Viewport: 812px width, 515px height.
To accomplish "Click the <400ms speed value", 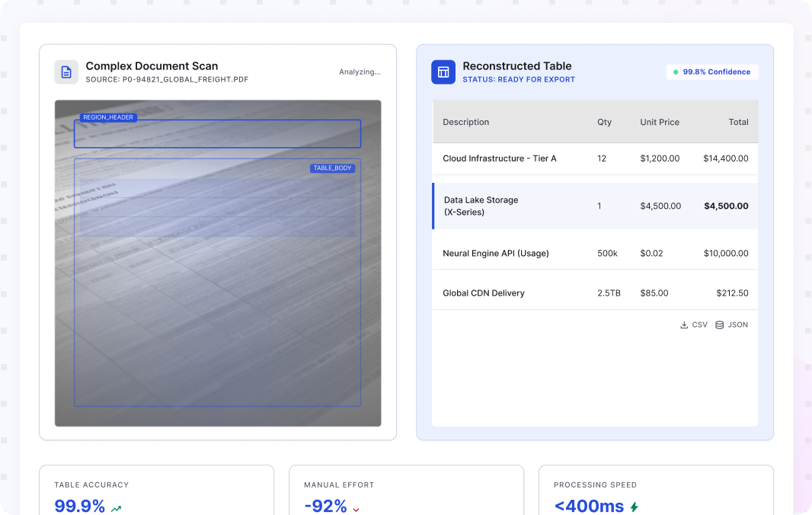I will (x=590, y=506).
